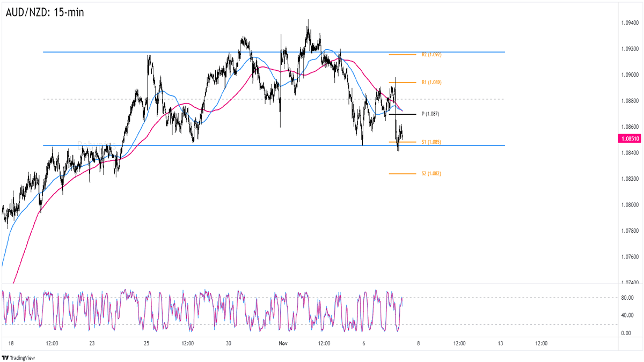Click the Nov label on time axis
This screenshot has height=362, width=644.
pyautogui.click(x=283, y=344)
